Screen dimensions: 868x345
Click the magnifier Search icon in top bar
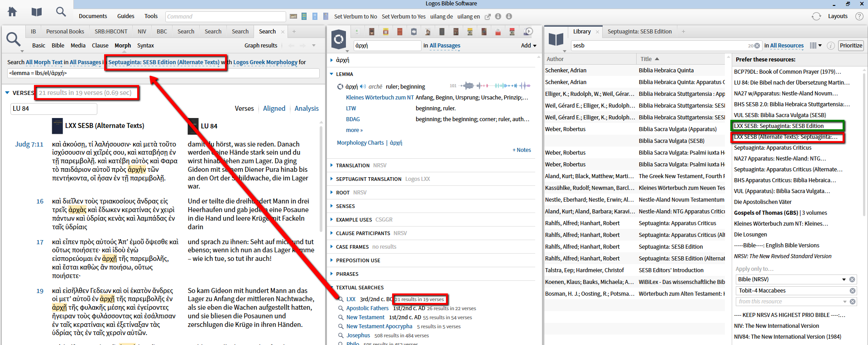point(61,12)
